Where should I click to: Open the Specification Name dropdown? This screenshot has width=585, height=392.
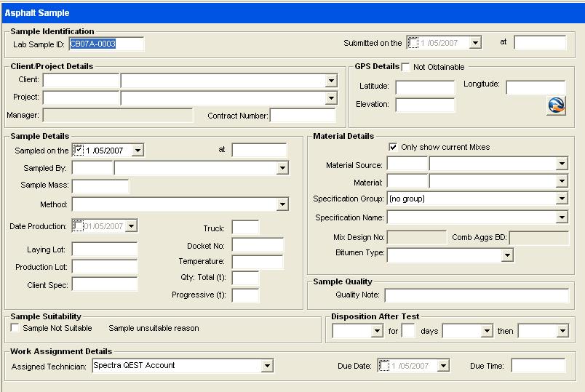point(562,217)
